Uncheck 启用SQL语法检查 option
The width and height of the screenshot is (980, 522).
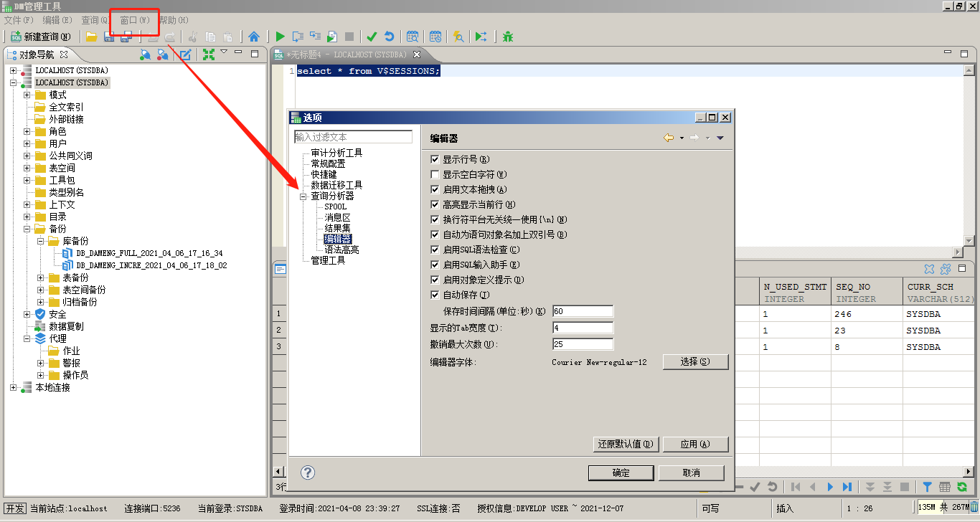pyautogui.click(x=434, y=250)
